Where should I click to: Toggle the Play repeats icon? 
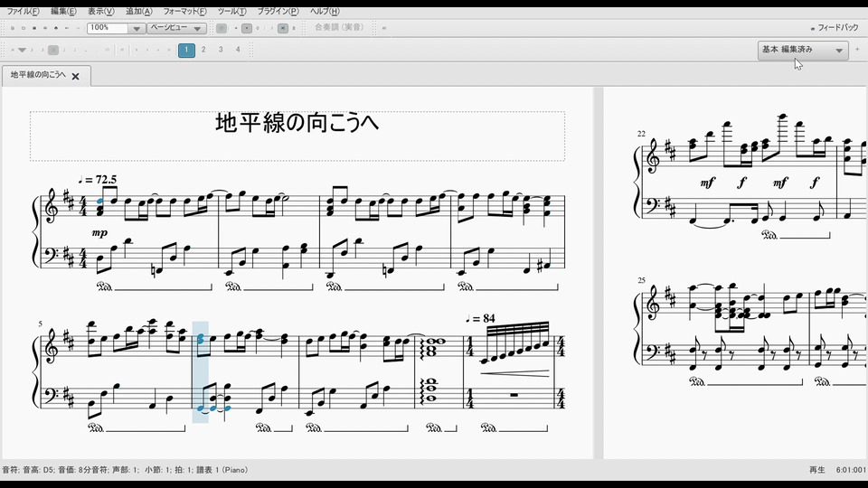click(x=272, y=28)
